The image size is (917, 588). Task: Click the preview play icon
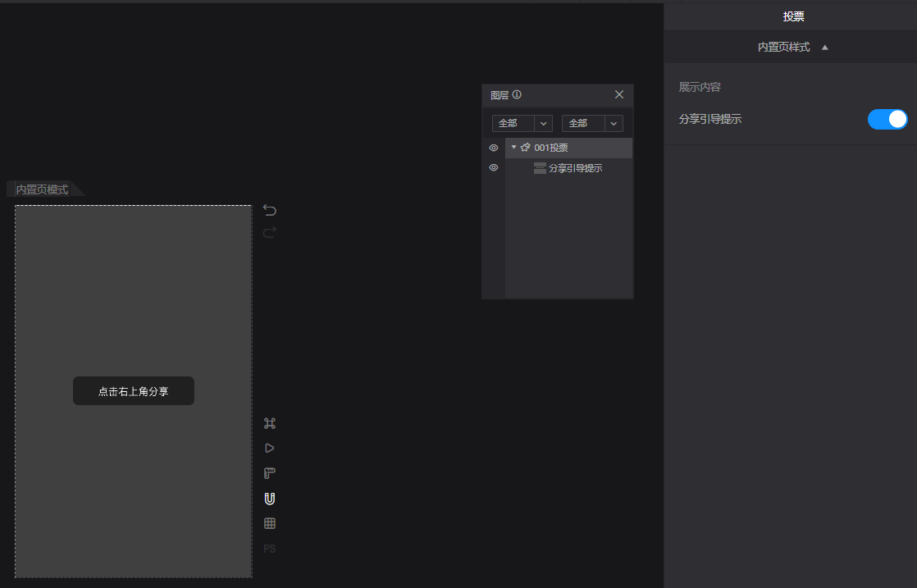click(x=270, y=449)
